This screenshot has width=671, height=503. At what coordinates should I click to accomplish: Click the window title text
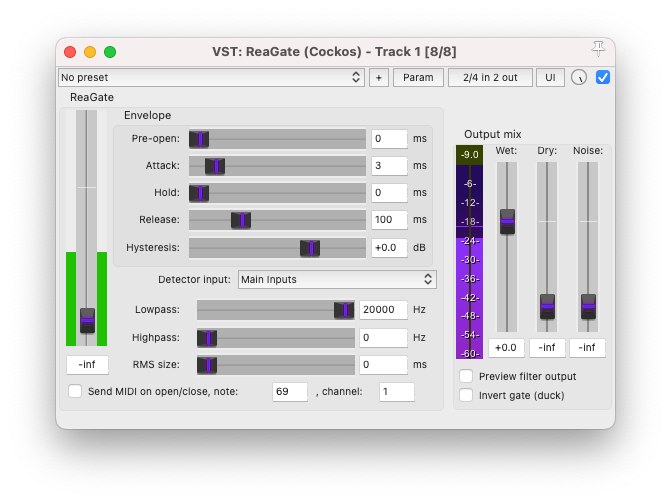[x=334, y=52]
